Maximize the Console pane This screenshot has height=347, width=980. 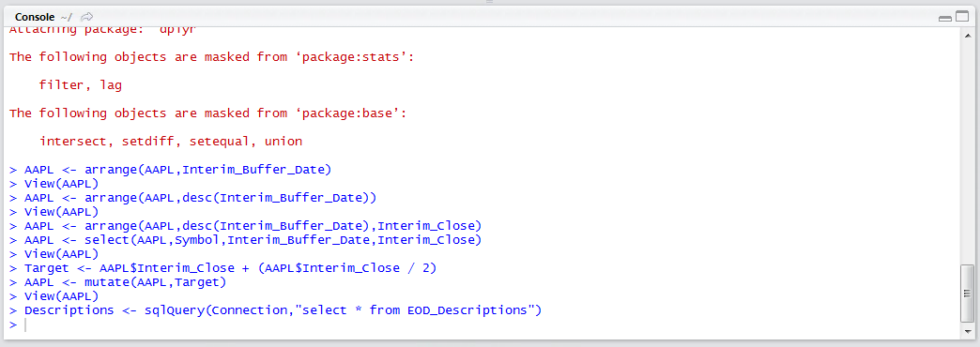click(x=961, y=18)
